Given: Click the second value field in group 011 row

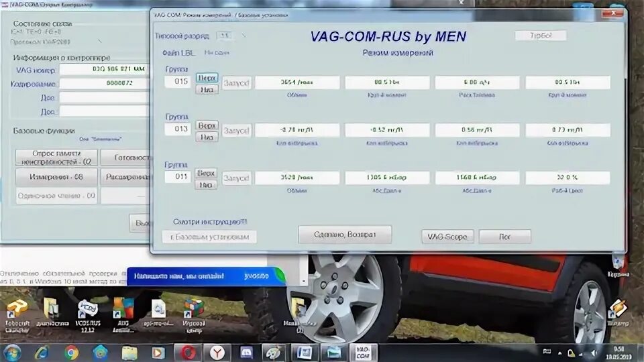Looking at the screenshot, I should point(387,178).
